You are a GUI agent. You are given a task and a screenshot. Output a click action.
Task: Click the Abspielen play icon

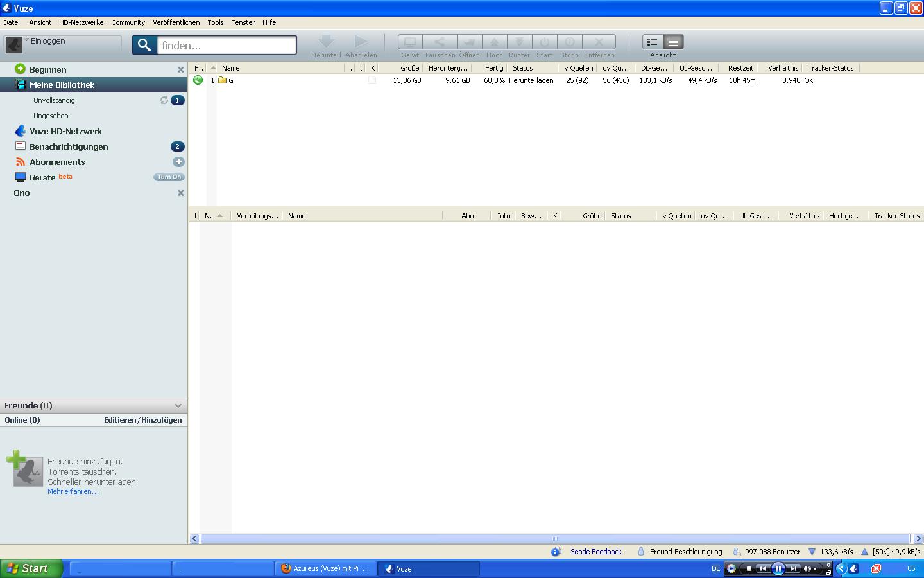361,42
